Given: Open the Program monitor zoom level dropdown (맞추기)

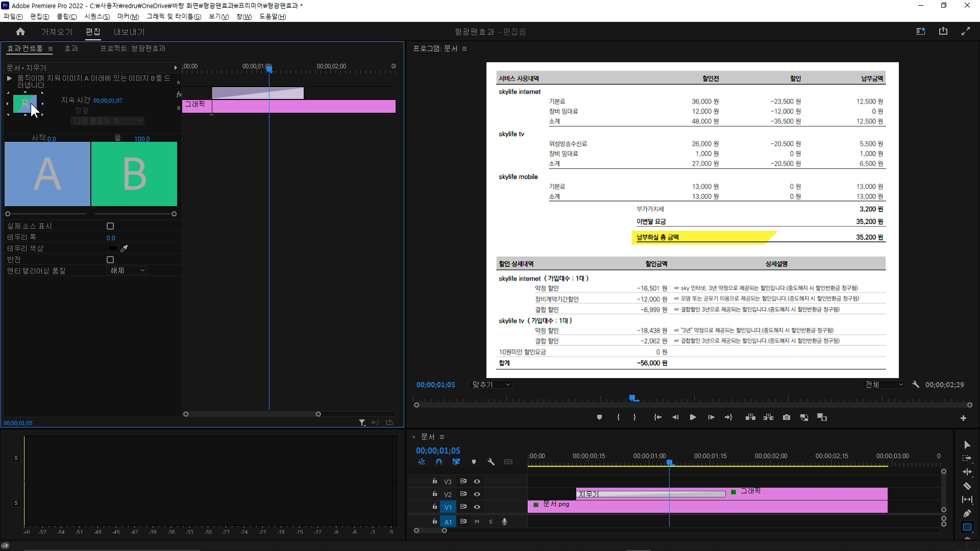Looking at the screenshot, I should 490,385.
